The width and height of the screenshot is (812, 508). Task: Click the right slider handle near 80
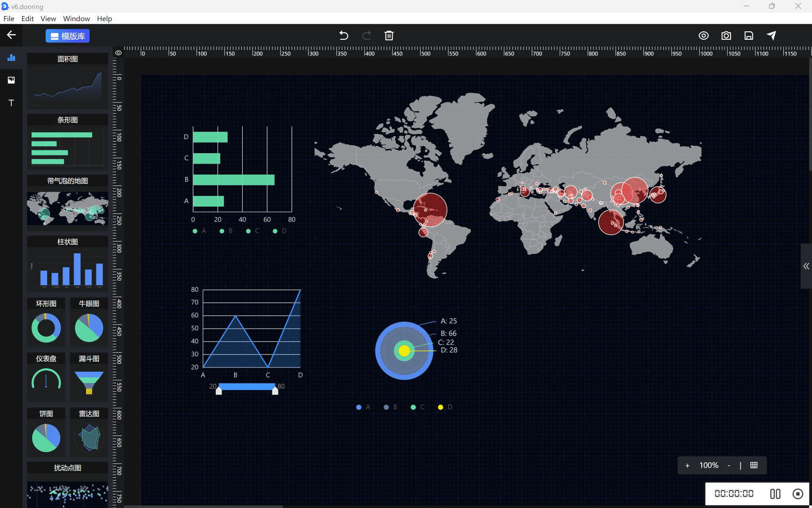275,391
